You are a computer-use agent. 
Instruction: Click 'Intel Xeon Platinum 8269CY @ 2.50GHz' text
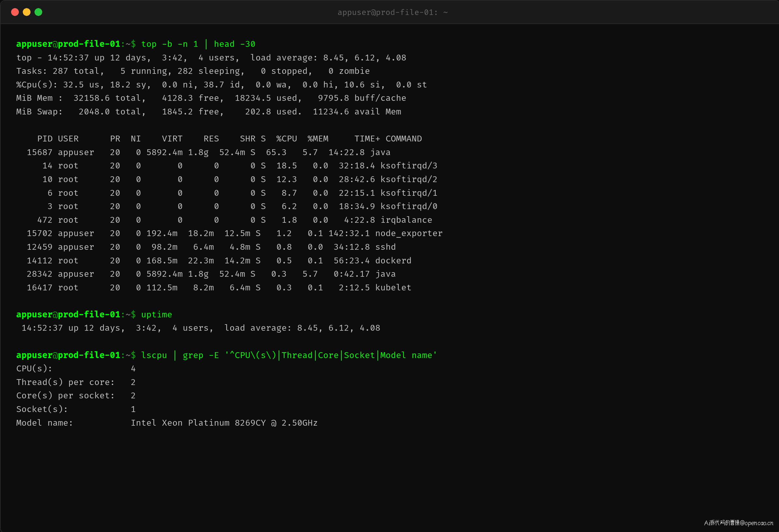[x=224, y=423]
